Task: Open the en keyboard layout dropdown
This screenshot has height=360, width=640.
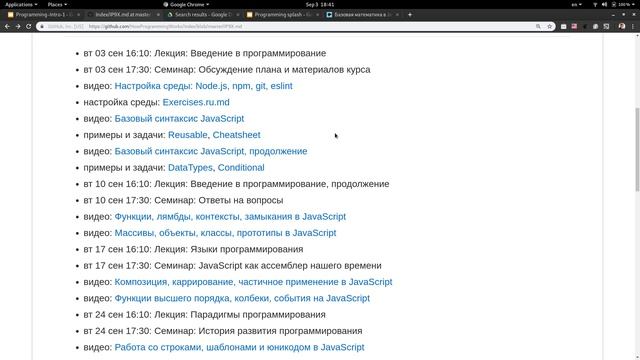Action: pyautogui.click(x=576, y=4)
